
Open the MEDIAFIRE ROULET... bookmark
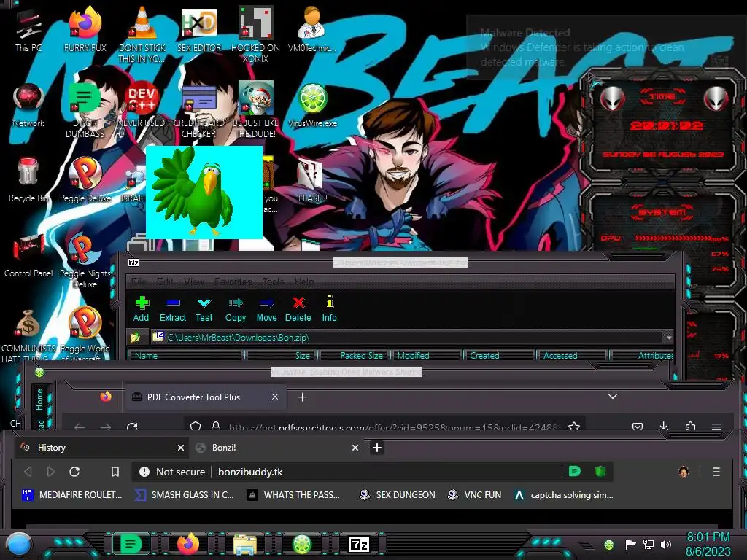(x=72, y=495)
